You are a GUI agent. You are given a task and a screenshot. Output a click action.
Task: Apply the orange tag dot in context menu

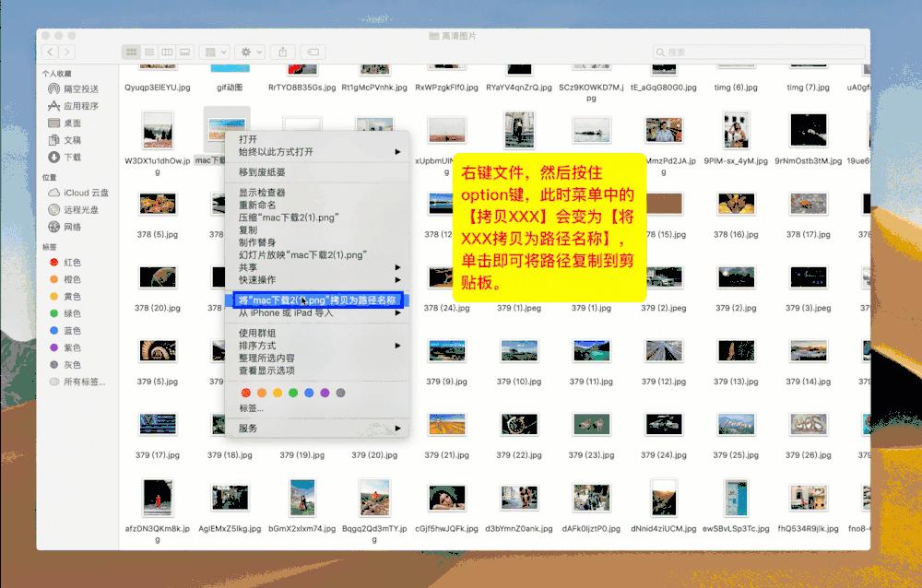pyautogui.click(x=262, y=393)
